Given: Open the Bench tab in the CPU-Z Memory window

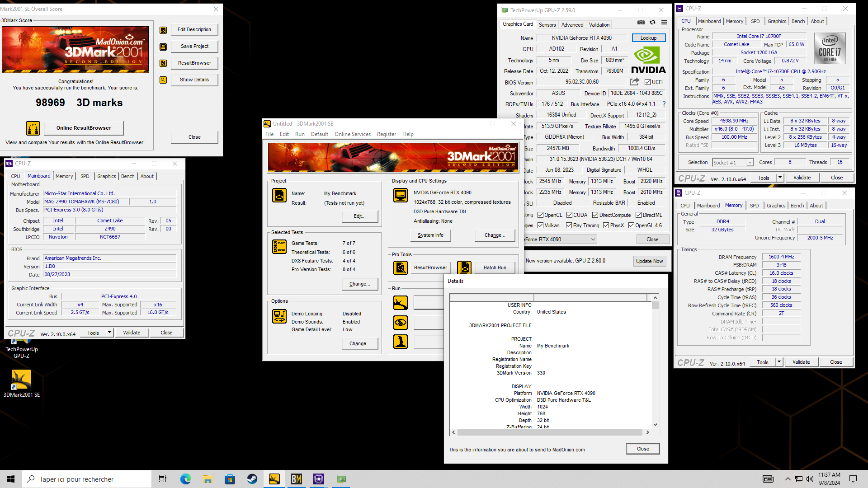Looking at the screenshot, I should tap(797, 206).
